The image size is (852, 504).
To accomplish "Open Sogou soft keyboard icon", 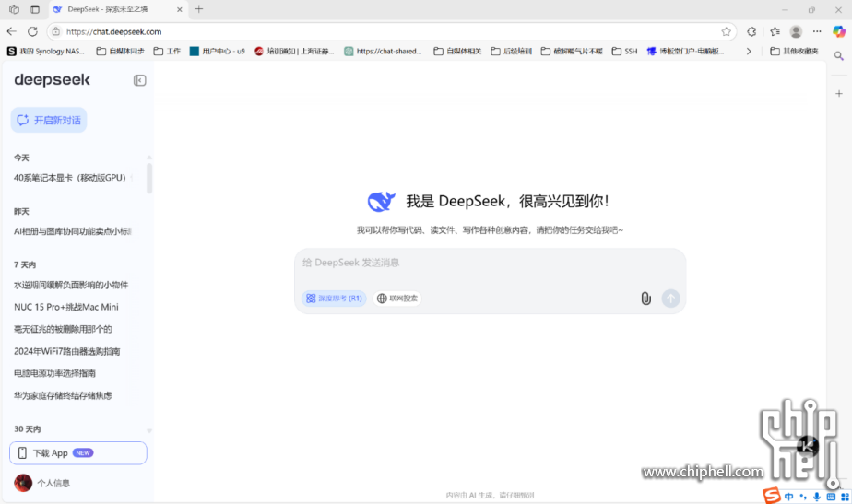I will 831,497.
